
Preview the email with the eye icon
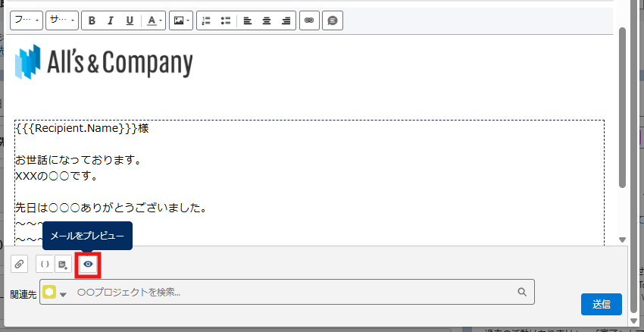[89, 264]
